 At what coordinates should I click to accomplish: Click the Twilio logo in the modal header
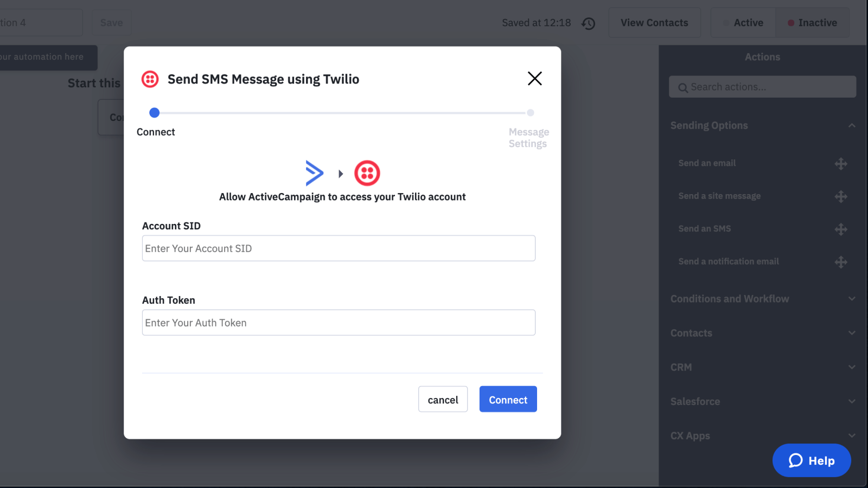tap(150, 79)
